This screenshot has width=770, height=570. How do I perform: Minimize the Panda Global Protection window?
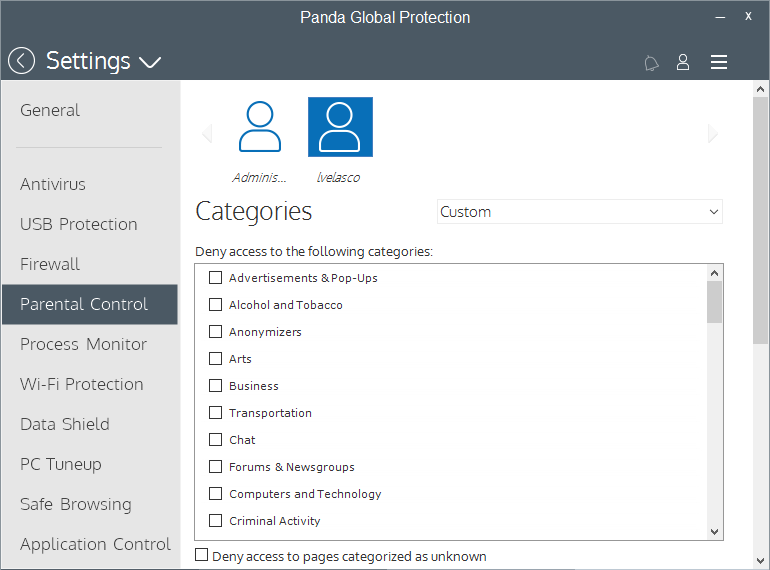[x=720, y=17]
